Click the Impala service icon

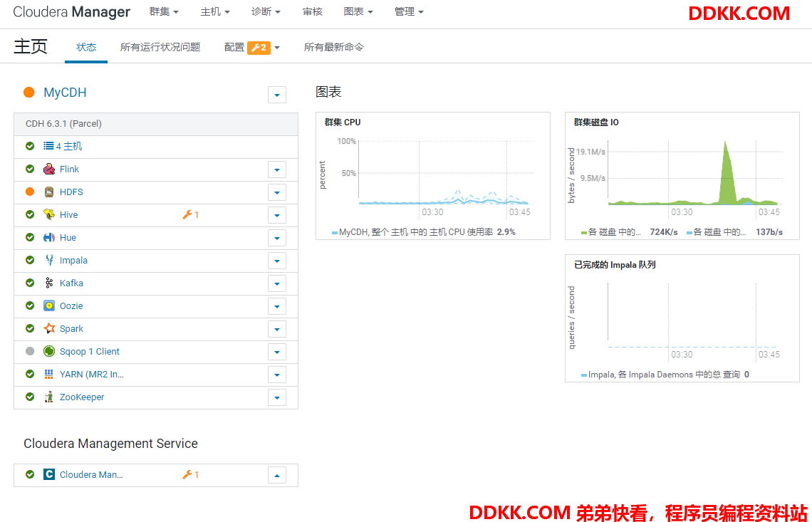point(49,260)
